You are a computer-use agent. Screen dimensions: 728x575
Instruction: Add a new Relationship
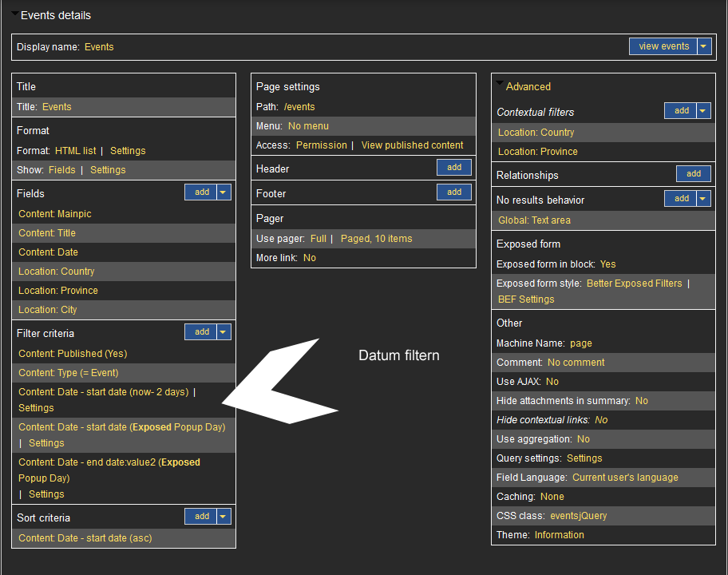pyautogui.click(x=694, y=174)
